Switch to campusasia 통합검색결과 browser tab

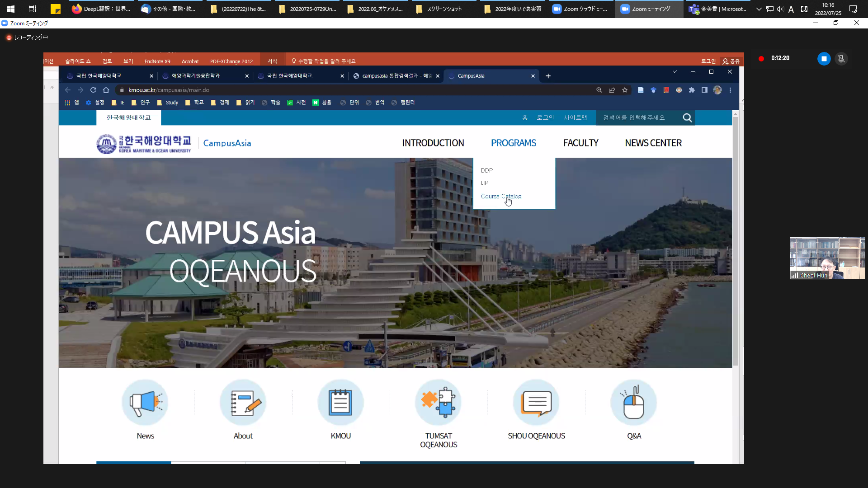point(397,76)
